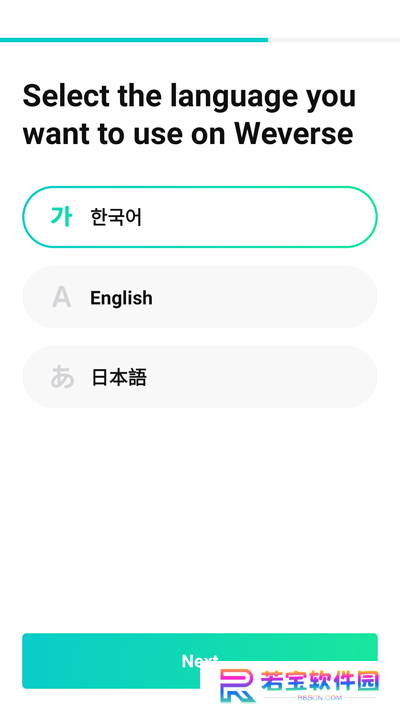The width and height of the screenshot is (400, 711).
Task: Click the word "Weverse" in the heading
Action: coord(293,134)
